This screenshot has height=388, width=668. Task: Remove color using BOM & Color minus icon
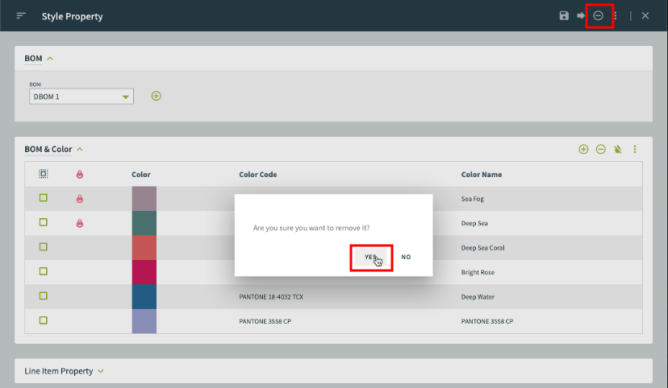(x=601, y=149)
